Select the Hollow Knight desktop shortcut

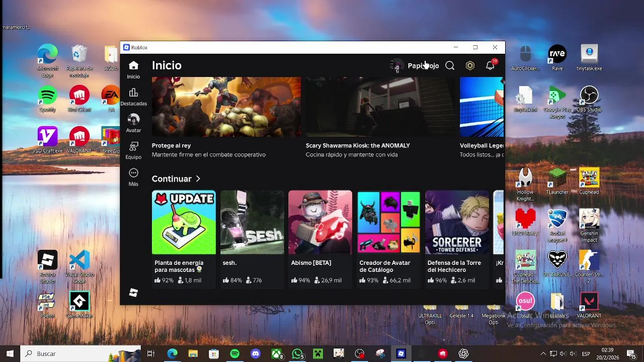(x=525, y=185)
